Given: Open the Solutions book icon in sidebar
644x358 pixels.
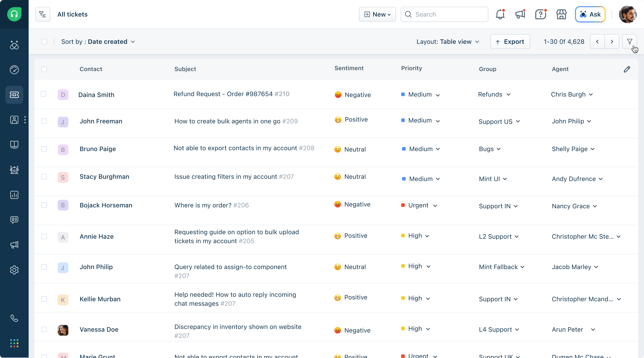Looking at the screenshot, I should tap(14, 145).
